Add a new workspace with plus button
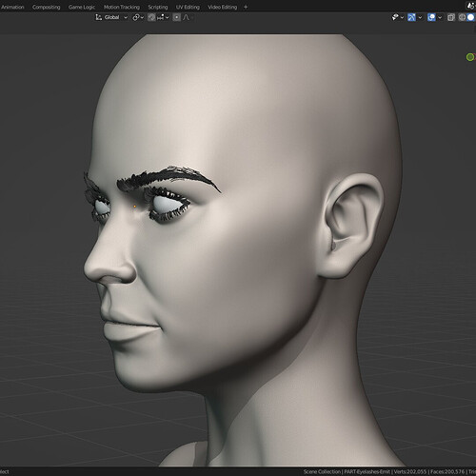The height and width of the screenshot is (476, 476). (246, 7)
